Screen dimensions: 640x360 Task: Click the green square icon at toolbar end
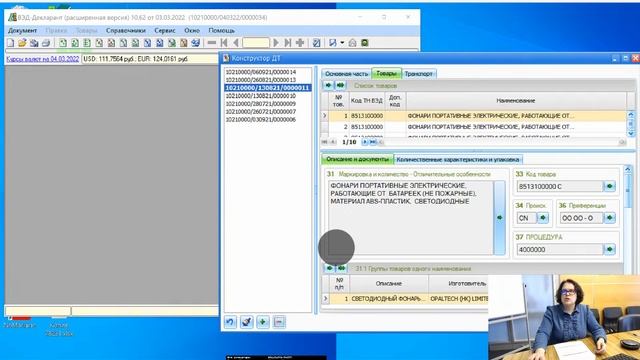[364, 42]
